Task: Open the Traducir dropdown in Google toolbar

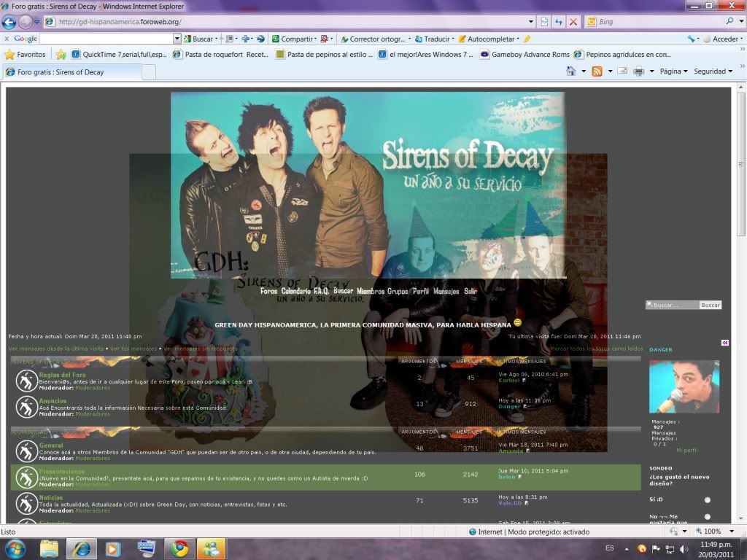Action: pyautogui.click(x=453, y=39)
